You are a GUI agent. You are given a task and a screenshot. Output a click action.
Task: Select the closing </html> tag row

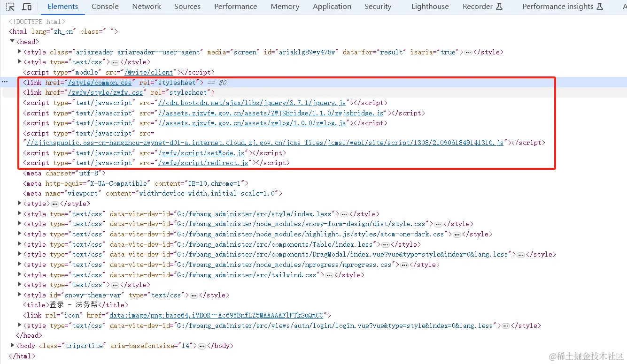pos(22,356)
